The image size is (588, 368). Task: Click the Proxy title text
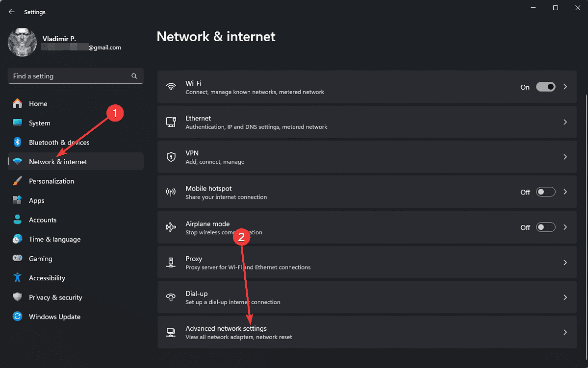[x=194, y=259]
